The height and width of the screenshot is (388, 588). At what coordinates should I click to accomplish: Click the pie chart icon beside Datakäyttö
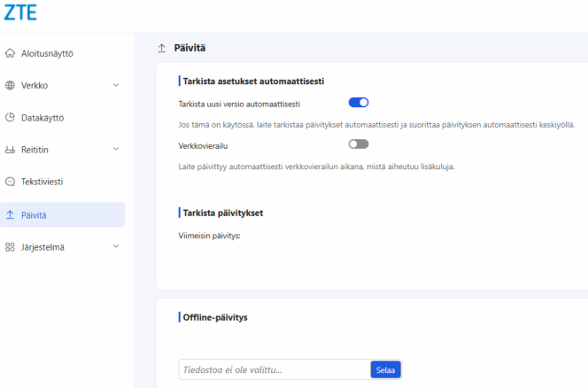pos(10,117)
